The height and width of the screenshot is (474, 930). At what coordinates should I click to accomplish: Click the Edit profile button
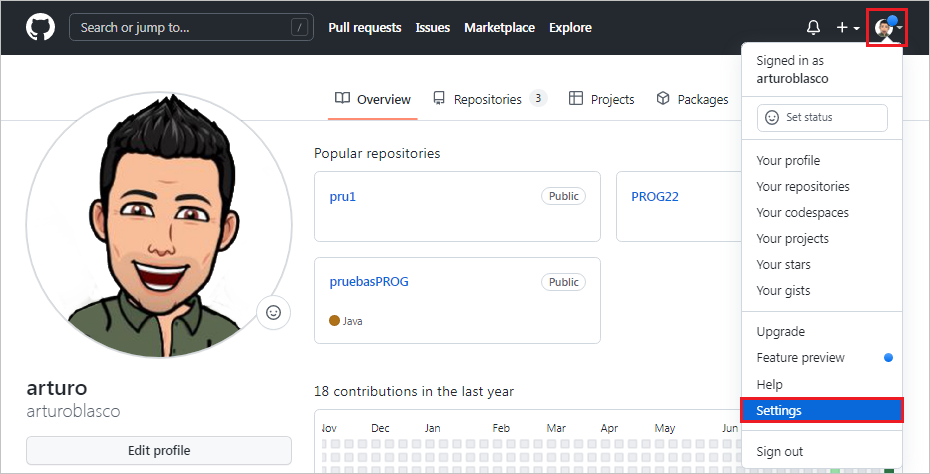tap(159, 451)
